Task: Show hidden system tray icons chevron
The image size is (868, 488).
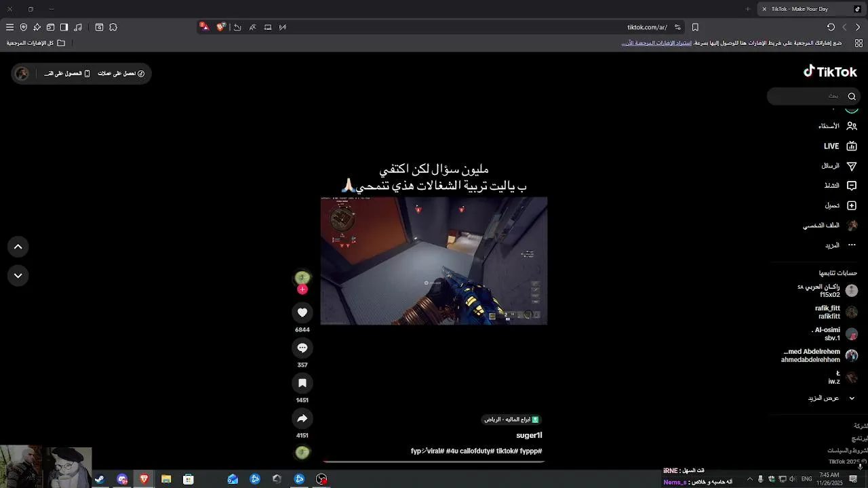Action: point(749,479)
